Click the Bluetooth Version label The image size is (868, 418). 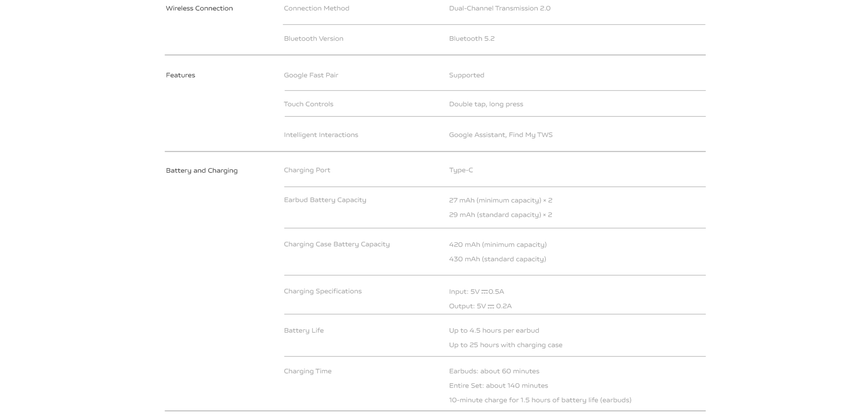click(x=313, y=38)
